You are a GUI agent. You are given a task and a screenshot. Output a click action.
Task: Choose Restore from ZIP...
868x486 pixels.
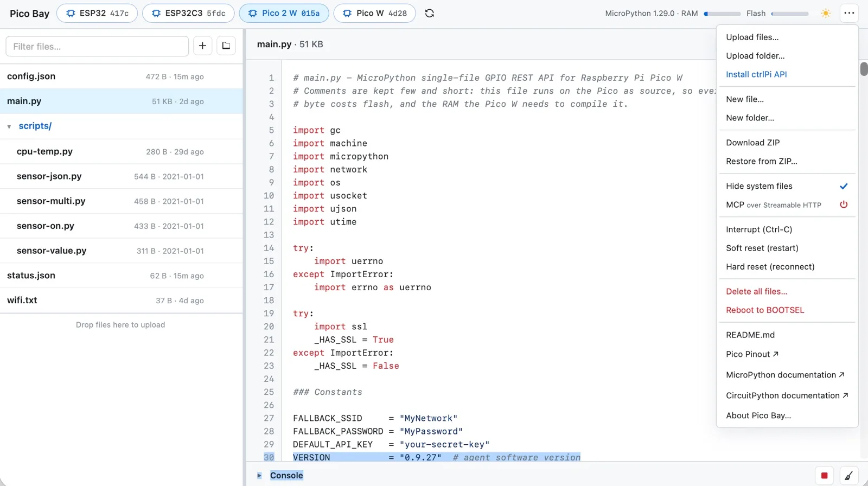point(787,161)
